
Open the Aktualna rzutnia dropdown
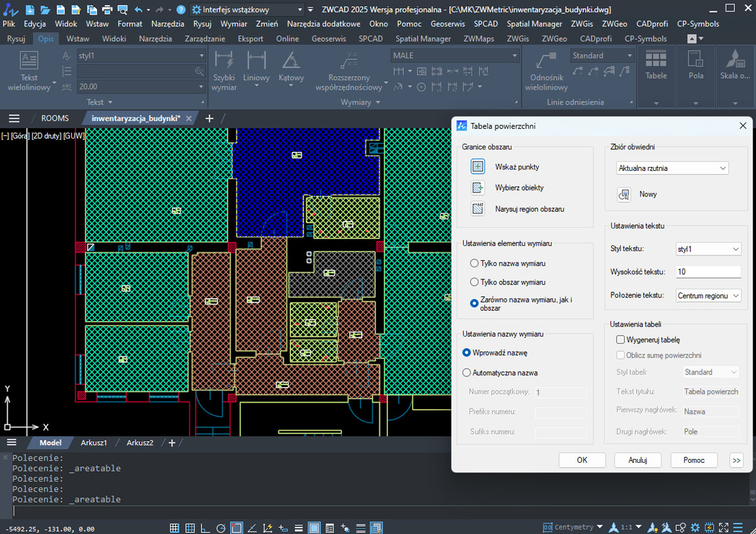point(672,168)
